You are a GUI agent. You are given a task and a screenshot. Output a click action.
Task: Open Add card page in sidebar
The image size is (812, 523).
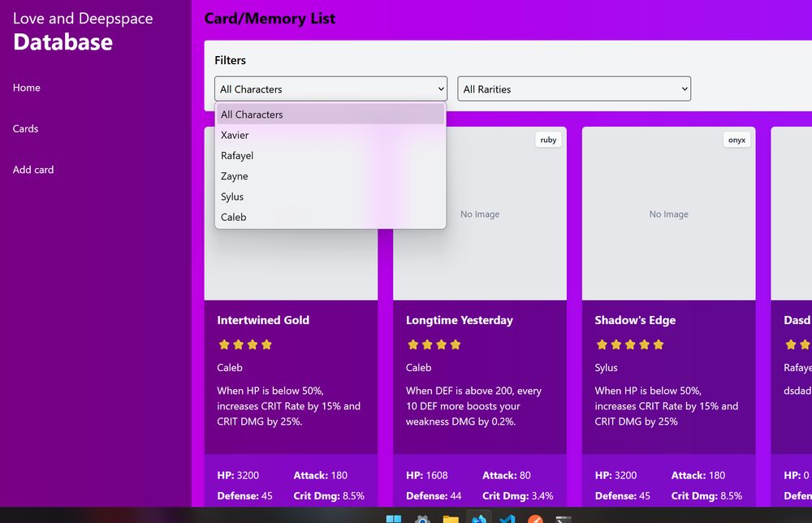[x=33, y=170]
